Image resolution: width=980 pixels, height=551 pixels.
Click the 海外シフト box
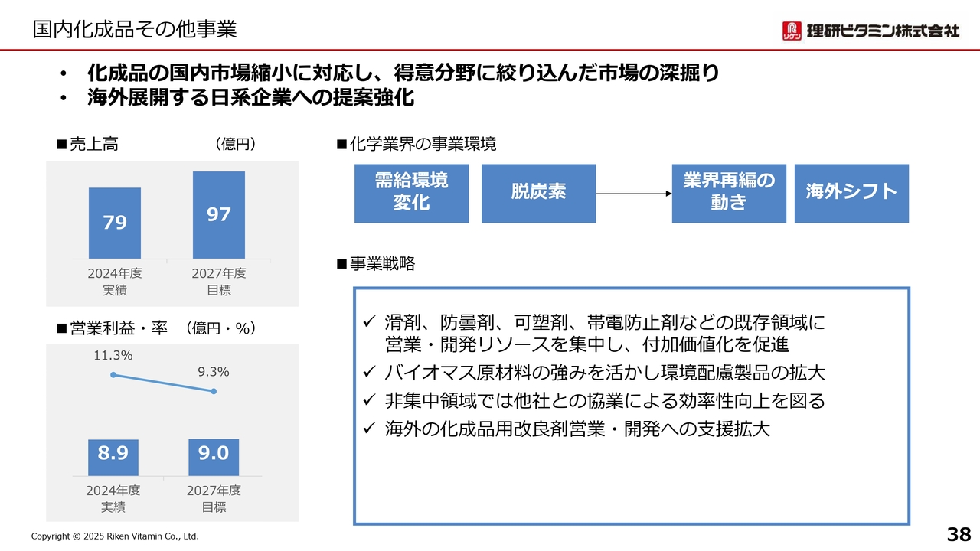[851, 194]
